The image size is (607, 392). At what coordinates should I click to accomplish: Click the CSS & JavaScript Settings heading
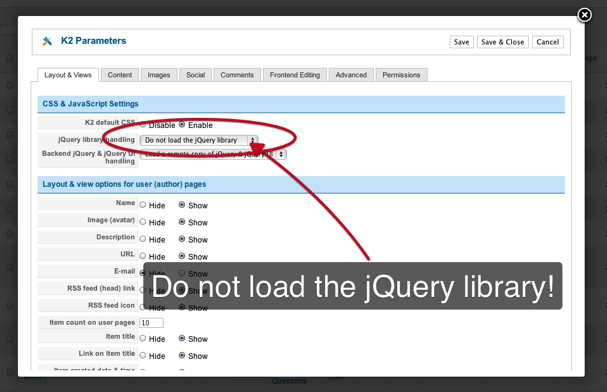click(x=90, y=104)
